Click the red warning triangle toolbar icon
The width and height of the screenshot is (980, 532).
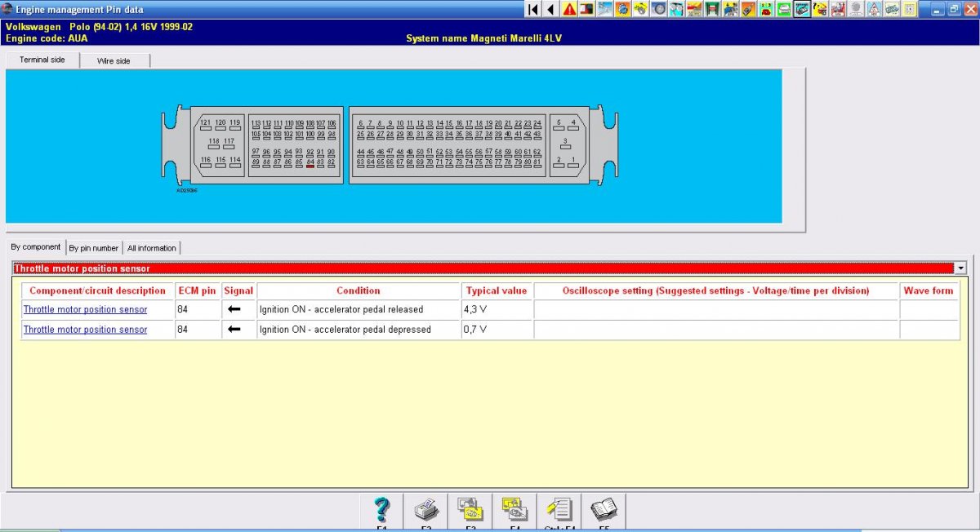pyautogui.click(x=569, y=9)
